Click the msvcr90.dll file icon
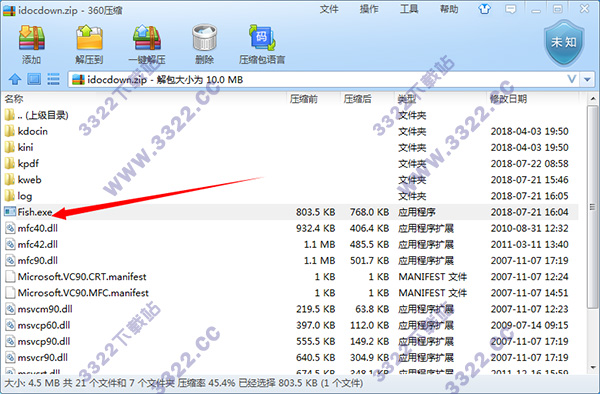The height and width of the screenshot is (394, 600). click(10, 358)
